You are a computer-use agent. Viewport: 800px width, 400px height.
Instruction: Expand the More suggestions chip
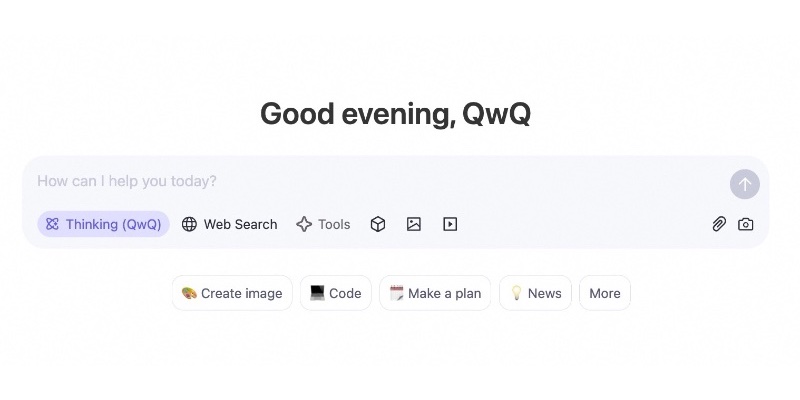[x=605, y=293]
